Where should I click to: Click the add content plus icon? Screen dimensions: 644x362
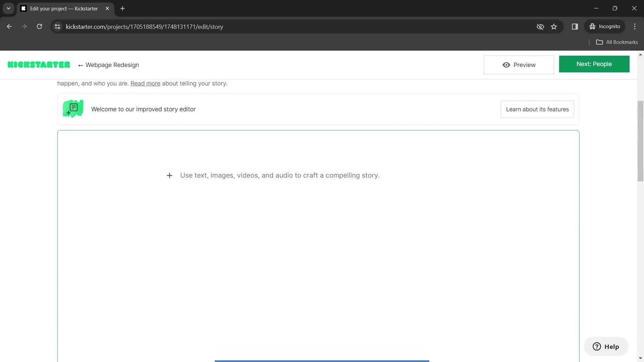169,175
